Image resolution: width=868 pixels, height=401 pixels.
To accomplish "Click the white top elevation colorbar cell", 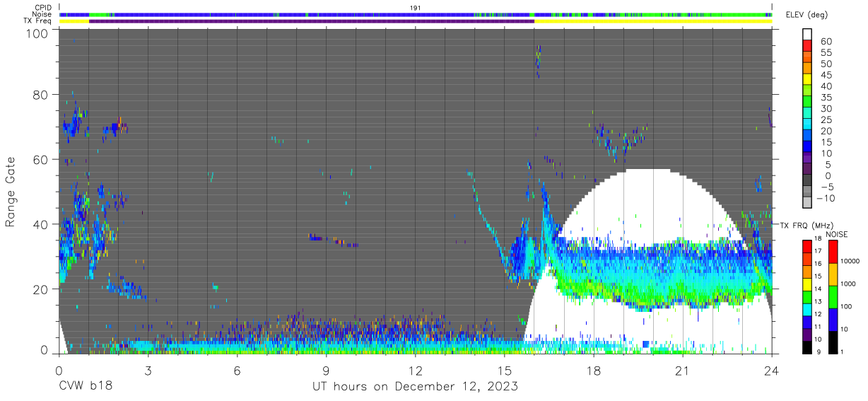I will click(x=808, y=33).
